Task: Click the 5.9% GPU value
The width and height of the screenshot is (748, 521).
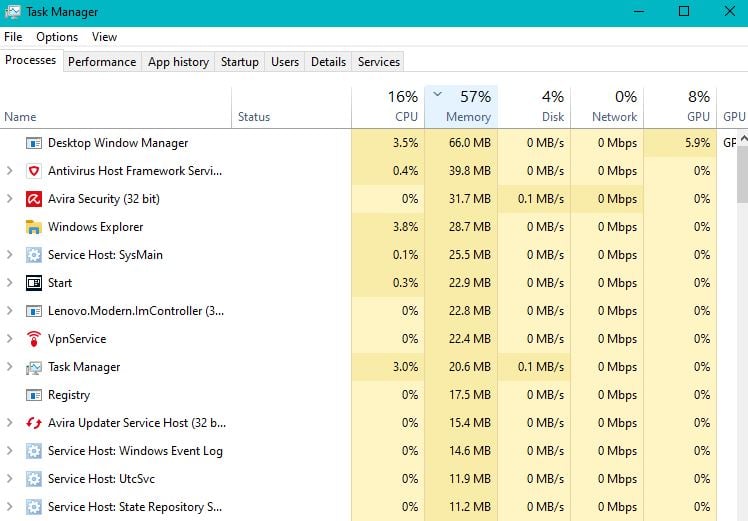Action: (697, 143)
